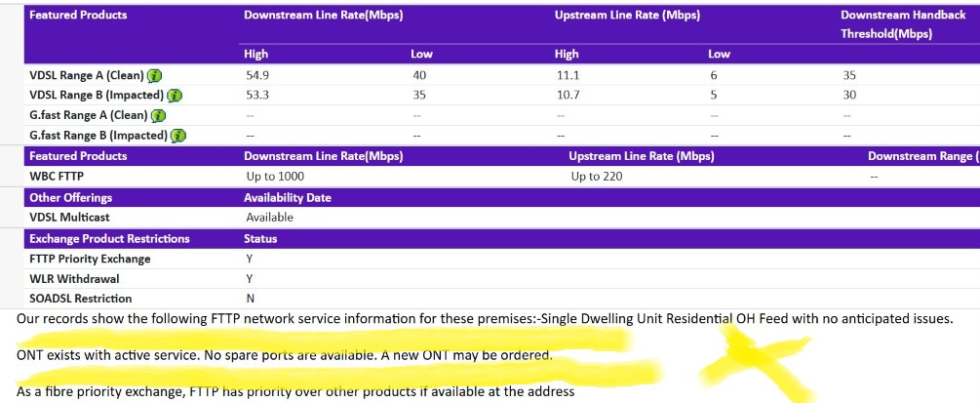This screenshot has width=980, height=403.
Task: Click info icon next to VDSL Range A (Clean)
Action: click(154, 76)
